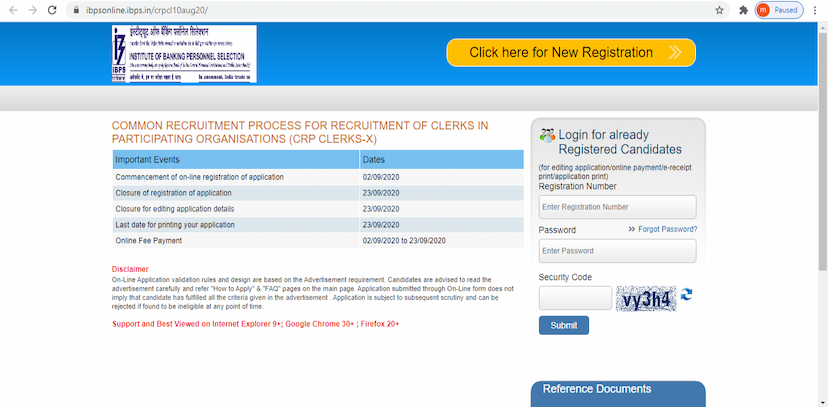Click the registered candidates users icon

pos(547,135)
